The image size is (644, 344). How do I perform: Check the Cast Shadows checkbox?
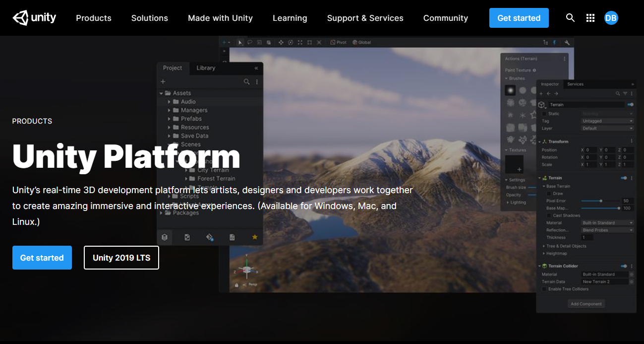549,215
